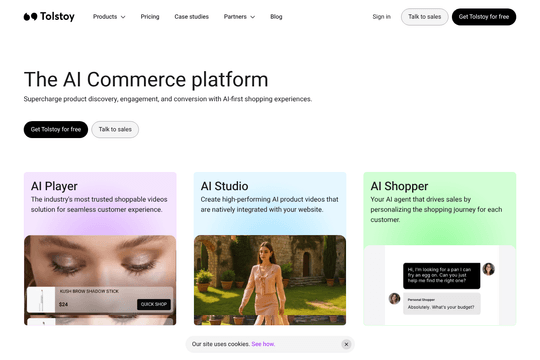Click the $24 price label
540x360 pixels.
(x=63, y=305)
